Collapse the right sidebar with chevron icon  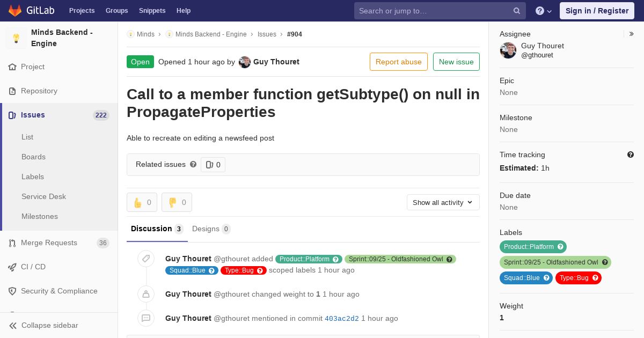point(632,34)
